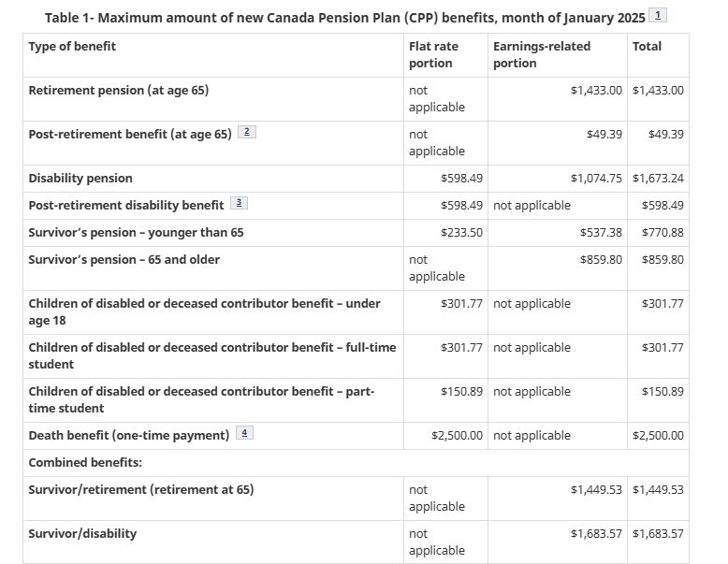Click the $49.39 post-retirement benefit total
728x564 pixels.
665,135
